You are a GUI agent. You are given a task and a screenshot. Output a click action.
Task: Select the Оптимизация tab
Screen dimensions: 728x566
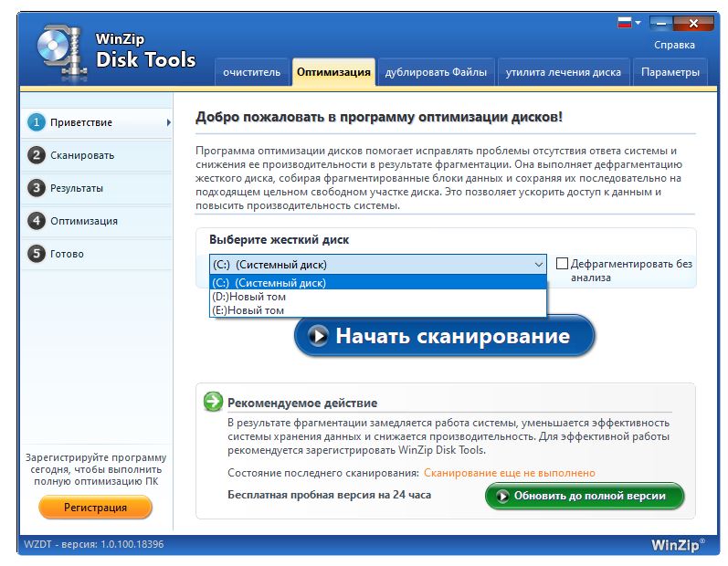click(x=333, y=72)
